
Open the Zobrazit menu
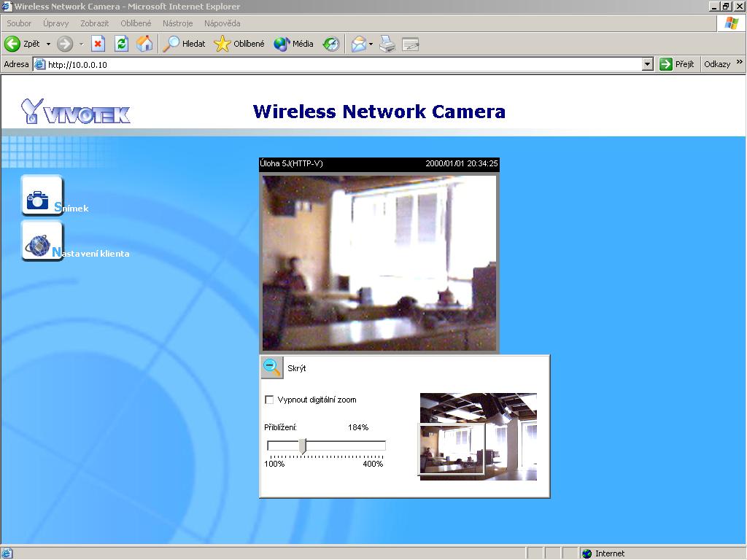point(94,23)
